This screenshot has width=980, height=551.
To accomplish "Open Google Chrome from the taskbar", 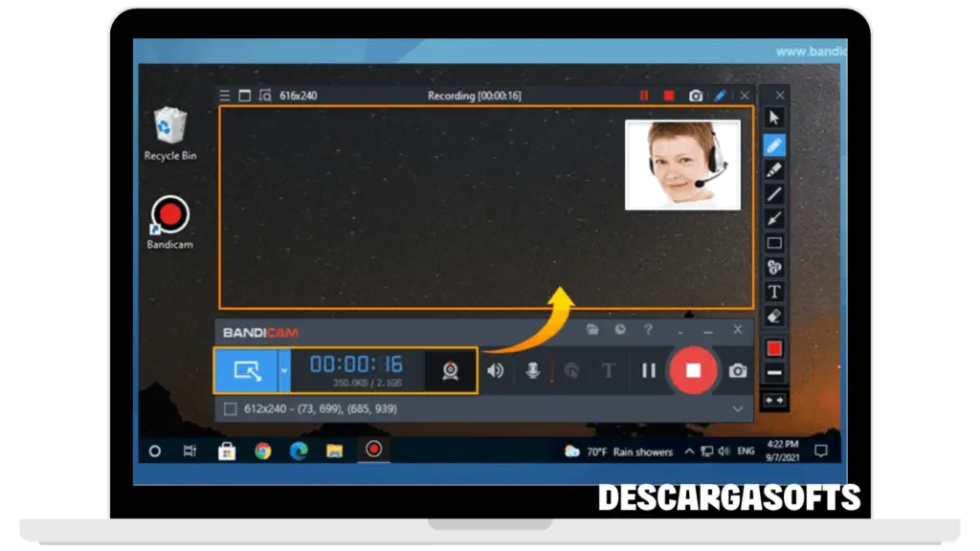I will tap(263, 451).
